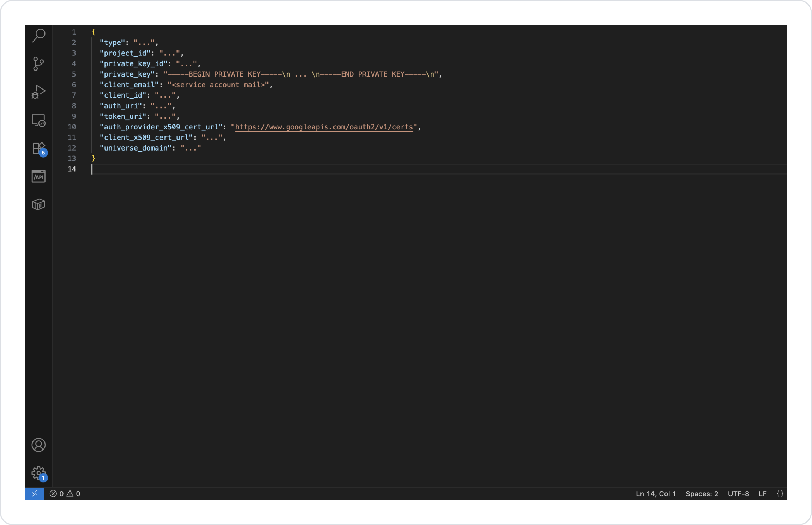812x525 pixels.
Task: Click the "auth_uri" key text
Action: pos(121,106)
